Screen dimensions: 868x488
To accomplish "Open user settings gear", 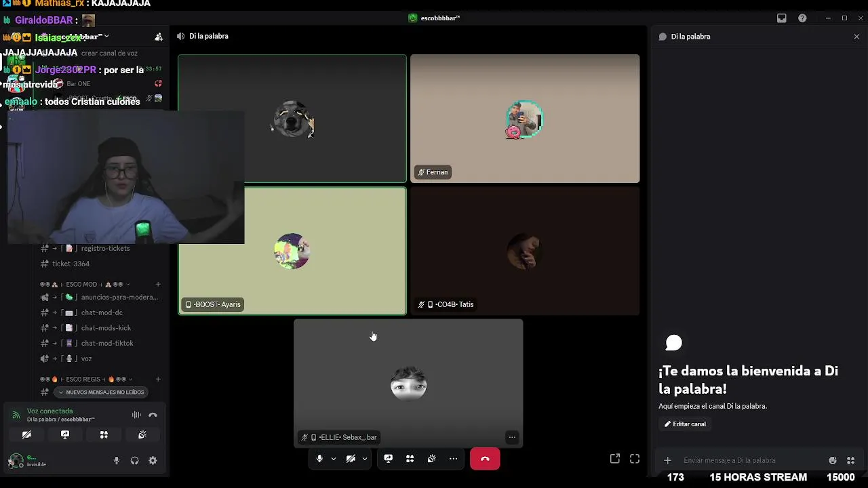I will pyautogui.click(x=153, y=461).
